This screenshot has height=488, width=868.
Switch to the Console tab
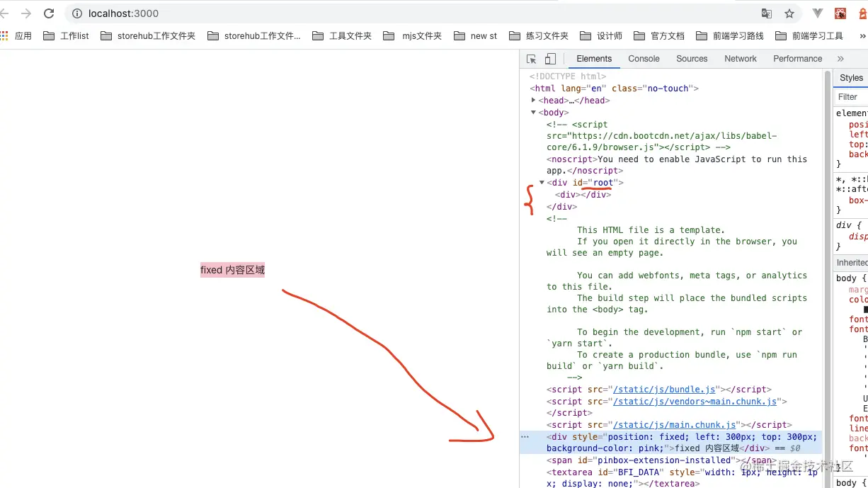[x=644, y=59]
